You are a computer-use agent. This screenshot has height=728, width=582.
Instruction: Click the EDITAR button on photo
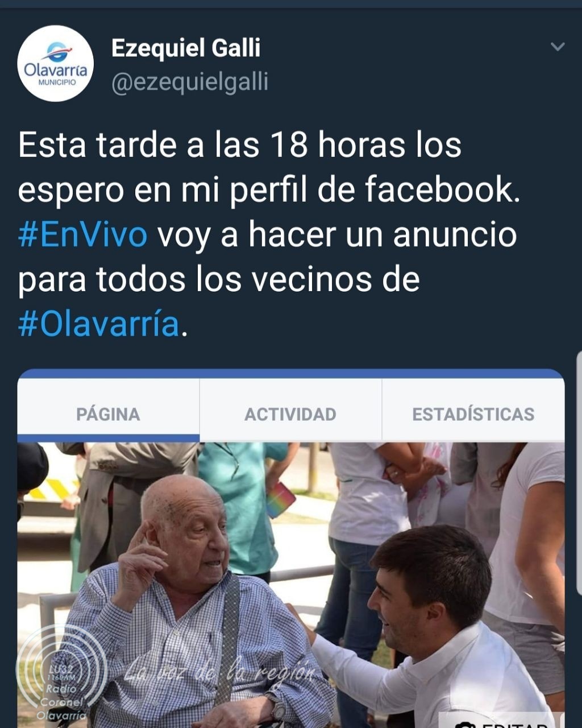click(x=497, y=722)
